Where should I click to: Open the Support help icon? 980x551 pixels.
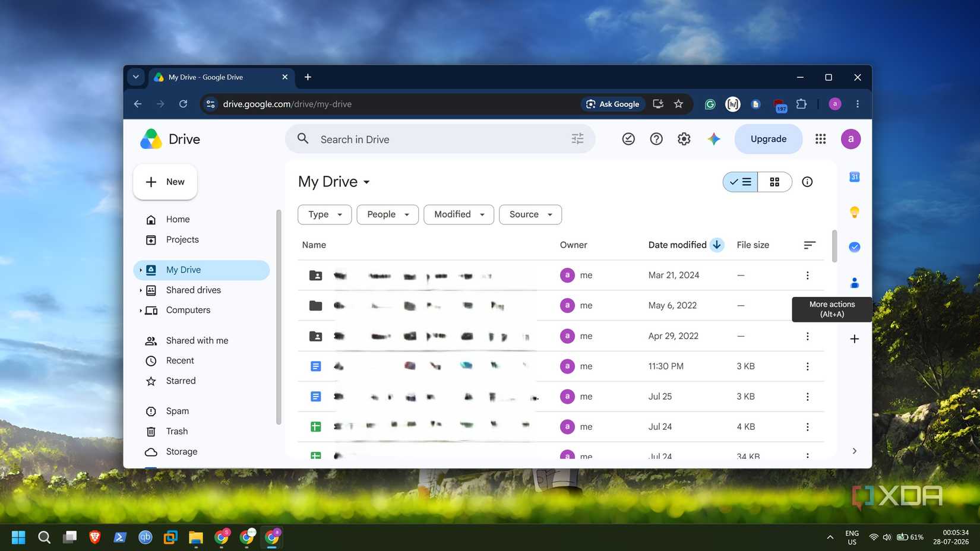pyautogui.click(x=656, y=139)
